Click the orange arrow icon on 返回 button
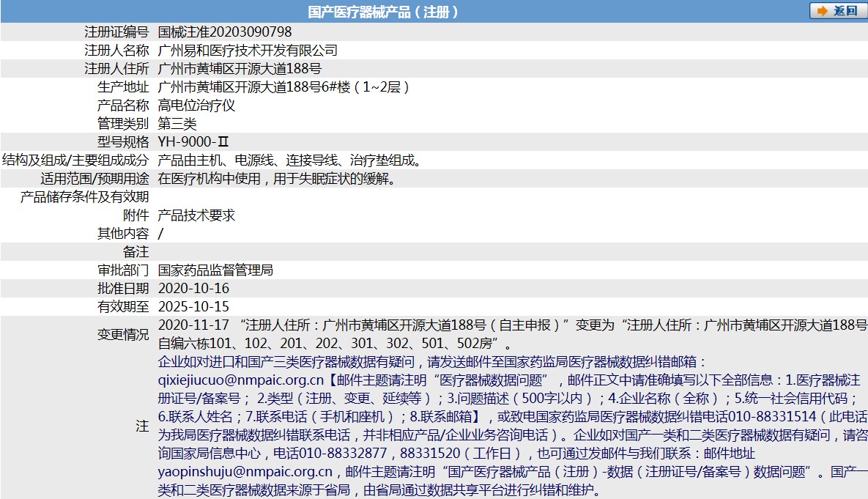The width and height of the screenshot is (868, 499). point(823,11)
